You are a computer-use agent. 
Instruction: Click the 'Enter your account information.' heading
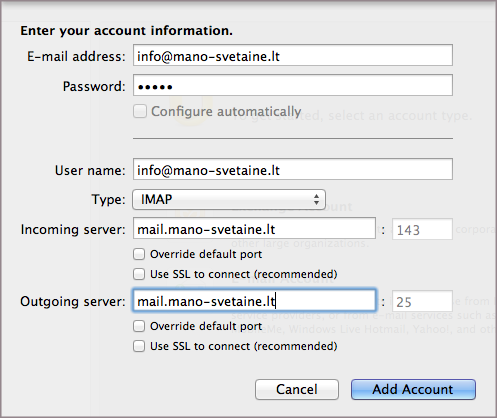click(126, 30)
